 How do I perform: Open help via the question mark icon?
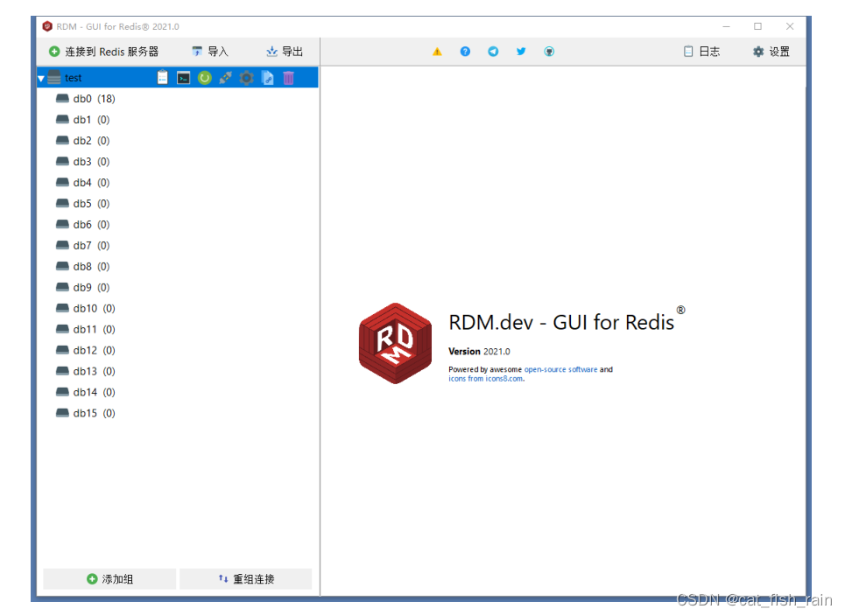click(x=465, y=51)
